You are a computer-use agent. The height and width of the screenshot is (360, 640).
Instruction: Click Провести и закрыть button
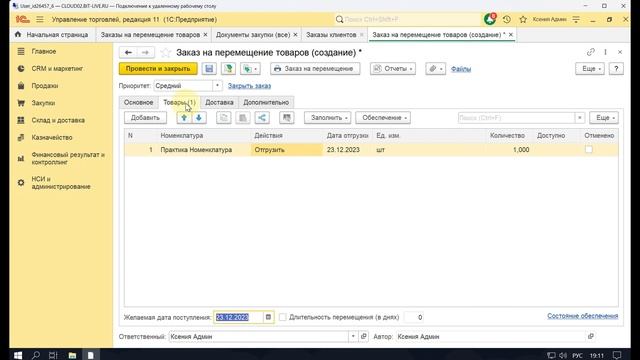pyautogui.click(x=158, y=69)
